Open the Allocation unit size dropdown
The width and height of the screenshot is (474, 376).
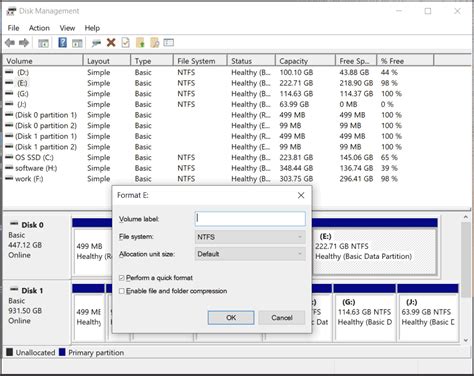coord(250,254)
